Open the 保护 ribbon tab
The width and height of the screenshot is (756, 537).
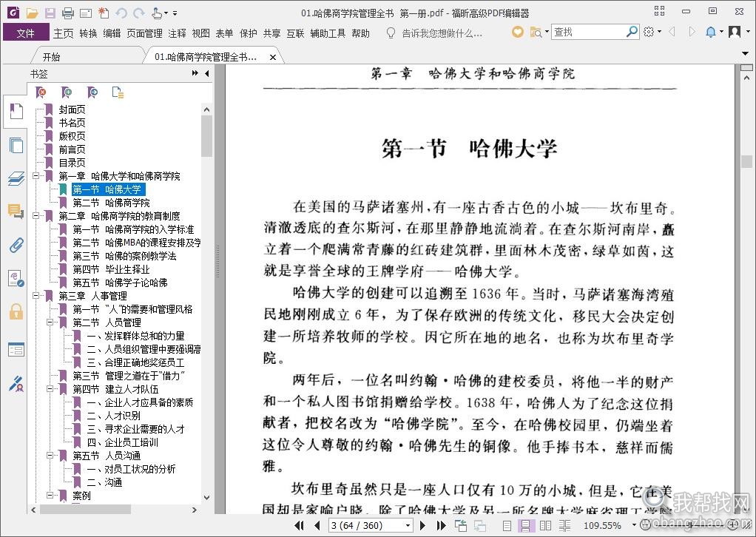249,33
